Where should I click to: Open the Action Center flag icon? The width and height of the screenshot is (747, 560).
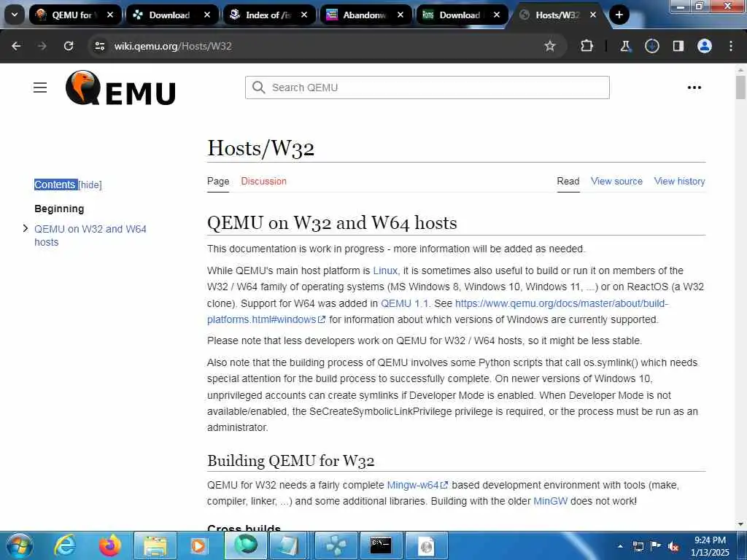coord(656,546)
